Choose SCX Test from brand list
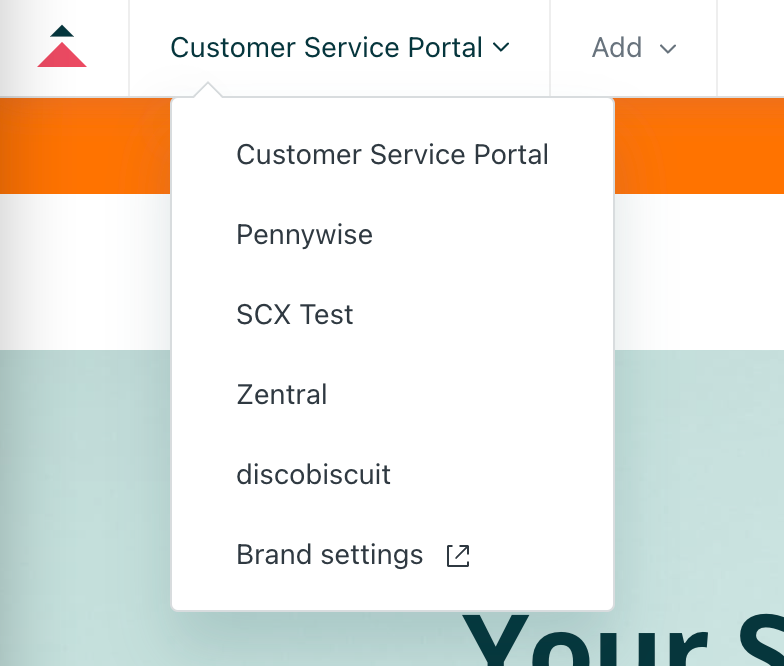Viewport: 784px width, 666px height. (x=392, y=314)
